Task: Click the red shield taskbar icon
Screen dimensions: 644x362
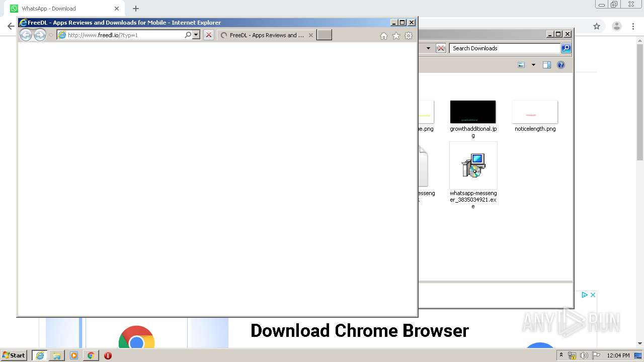Action: click(x=108, y=355)
